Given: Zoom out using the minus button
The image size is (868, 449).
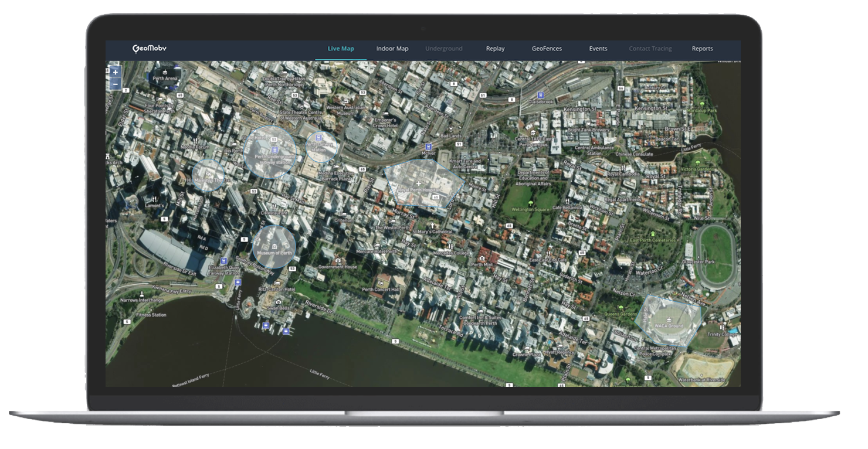Looking at the screenshot, I should coord(115,84).
